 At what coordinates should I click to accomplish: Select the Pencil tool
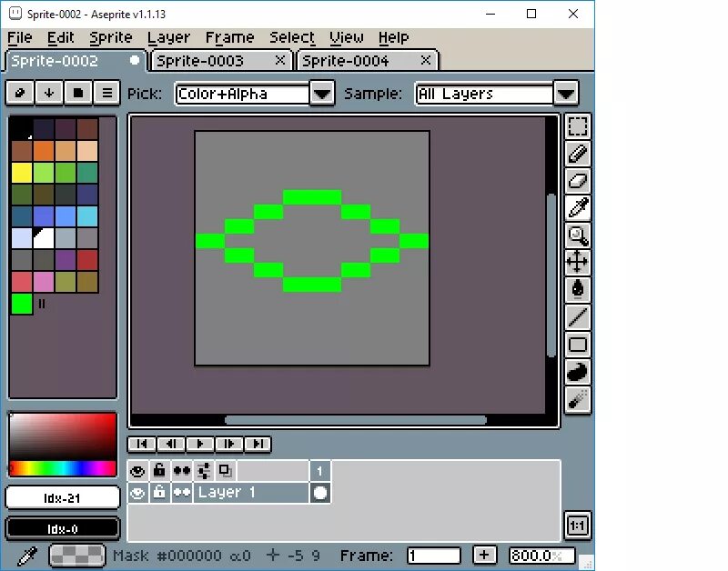(578, 154)
